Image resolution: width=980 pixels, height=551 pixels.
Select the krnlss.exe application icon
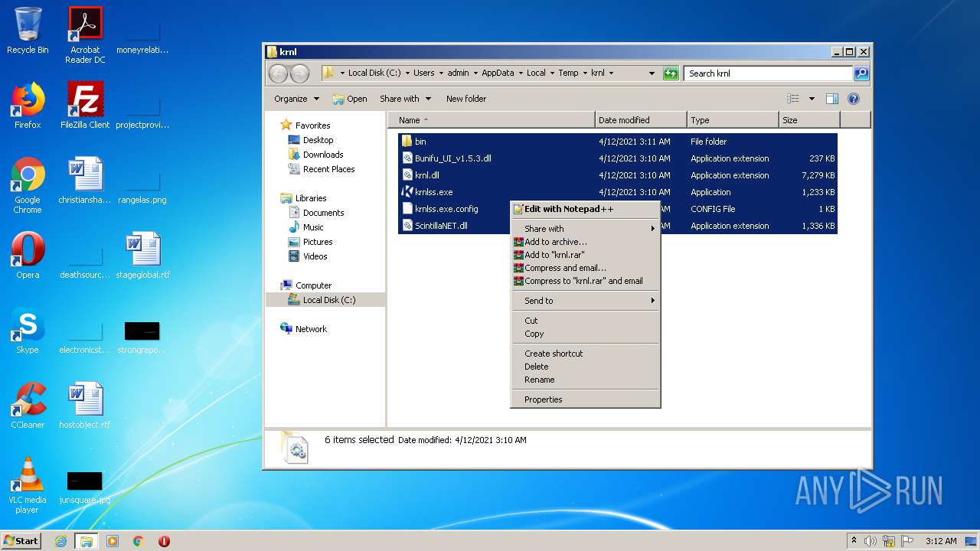tap(407, 192)
